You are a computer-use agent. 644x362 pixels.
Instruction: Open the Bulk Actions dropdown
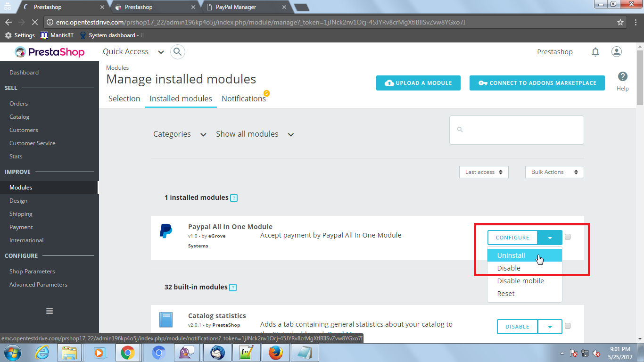click(554, 172)
